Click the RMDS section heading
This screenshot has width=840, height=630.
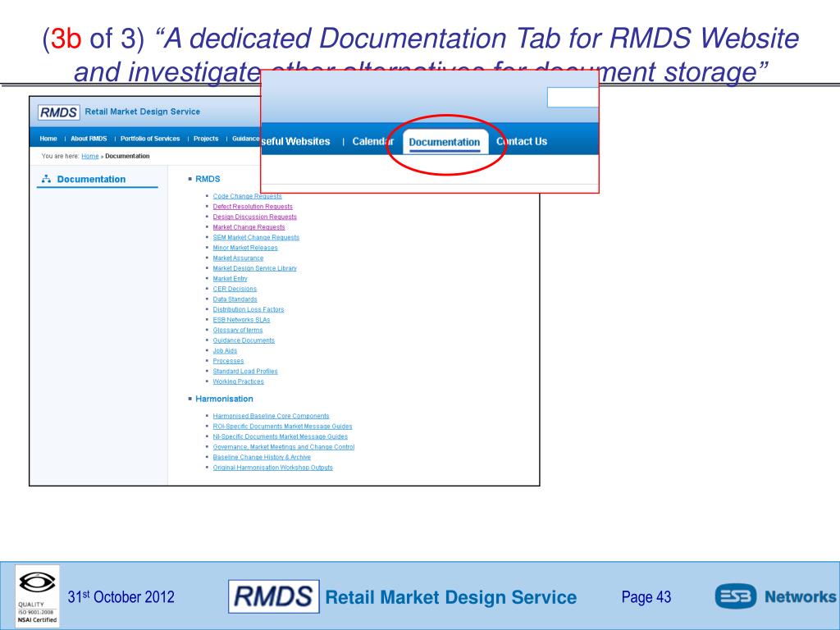[x=208, y=179]
